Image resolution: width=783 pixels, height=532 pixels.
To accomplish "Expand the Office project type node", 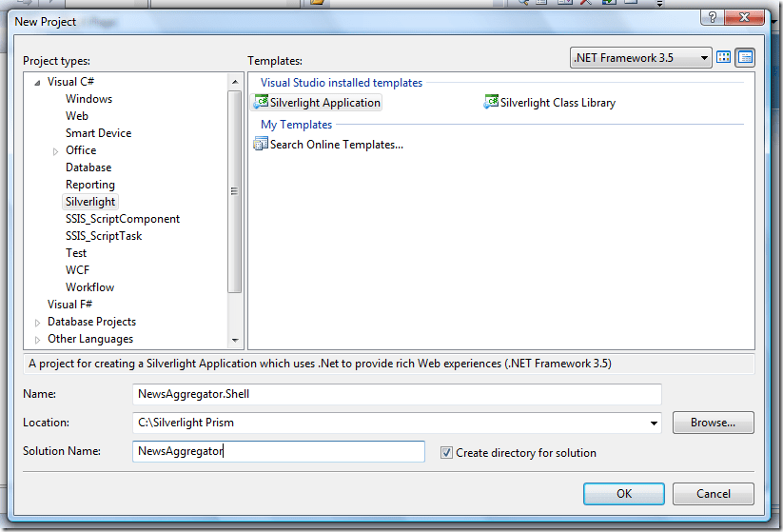I will click(55, 151).
